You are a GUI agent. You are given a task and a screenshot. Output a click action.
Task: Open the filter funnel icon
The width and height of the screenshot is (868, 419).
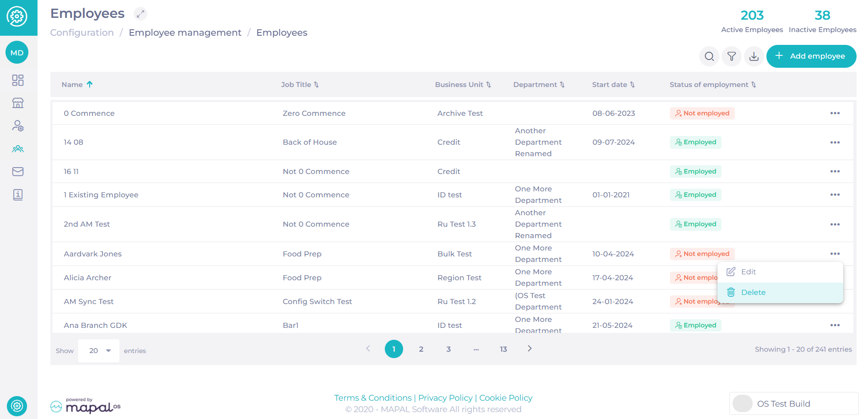click(x=732, y=56)
